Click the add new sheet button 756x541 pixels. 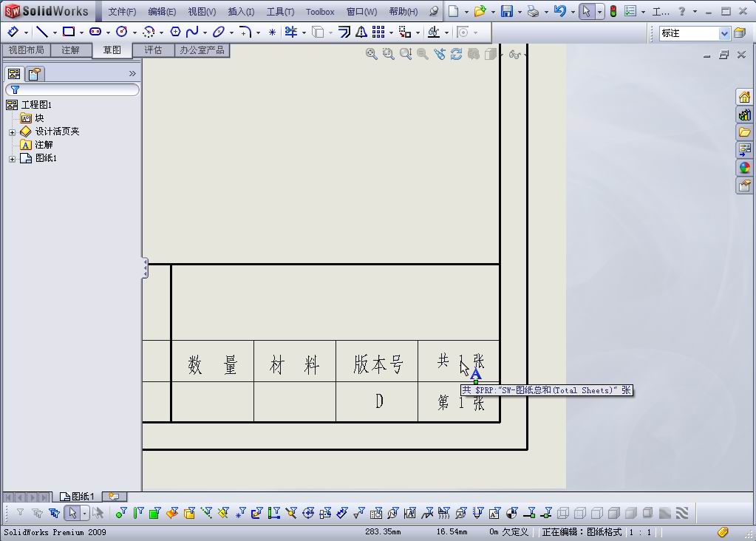tap(115, 496)
